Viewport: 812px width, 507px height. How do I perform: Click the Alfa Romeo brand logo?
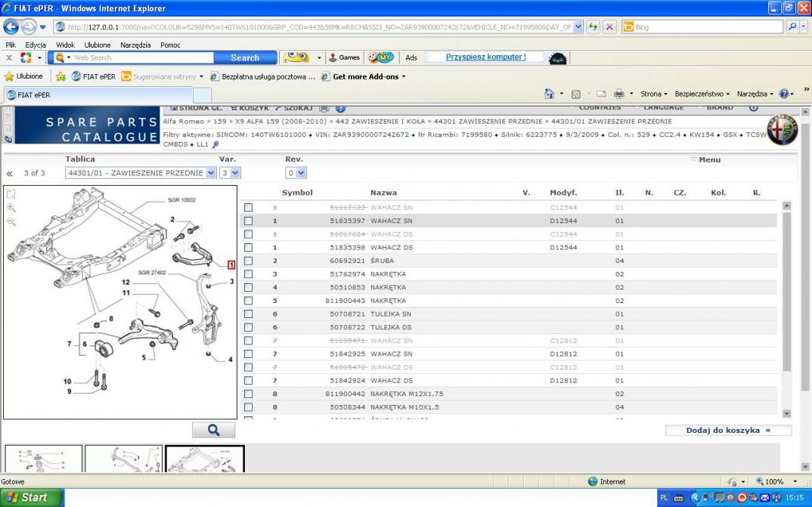coord(782,130)
